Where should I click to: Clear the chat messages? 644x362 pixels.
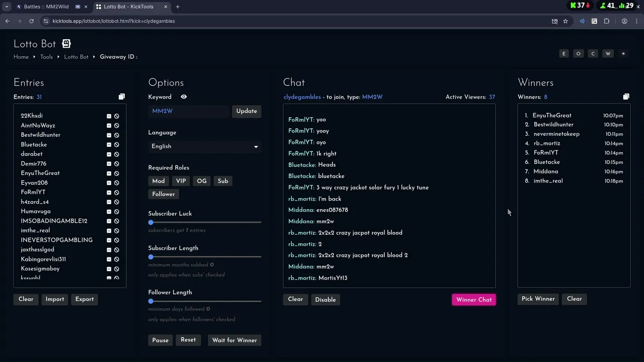click(295, 299)
